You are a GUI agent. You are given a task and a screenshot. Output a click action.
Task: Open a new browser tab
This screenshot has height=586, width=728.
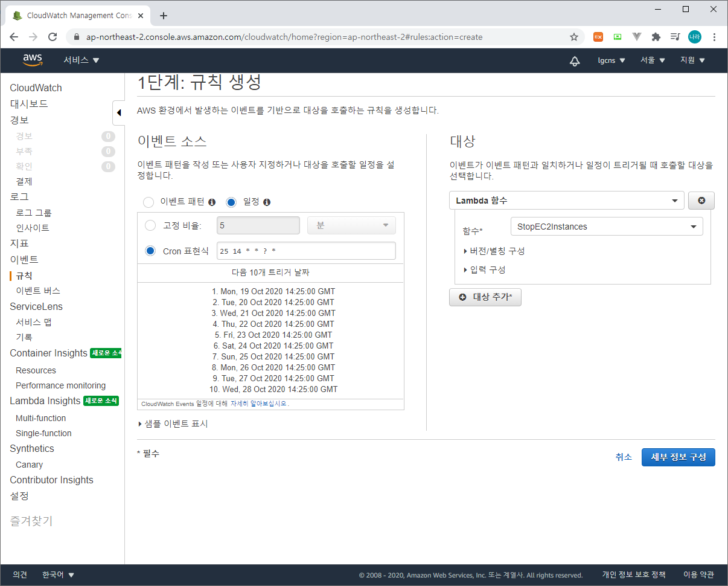coord(163,16)
